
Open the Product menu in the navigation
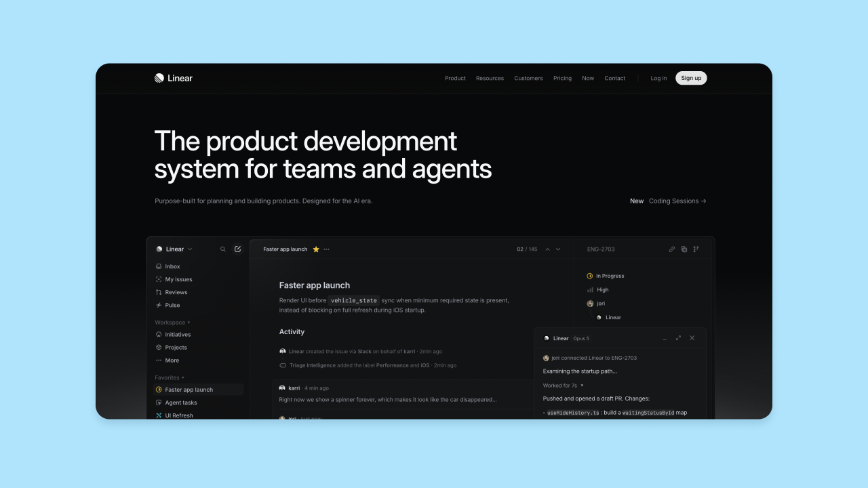pos(455,79)
